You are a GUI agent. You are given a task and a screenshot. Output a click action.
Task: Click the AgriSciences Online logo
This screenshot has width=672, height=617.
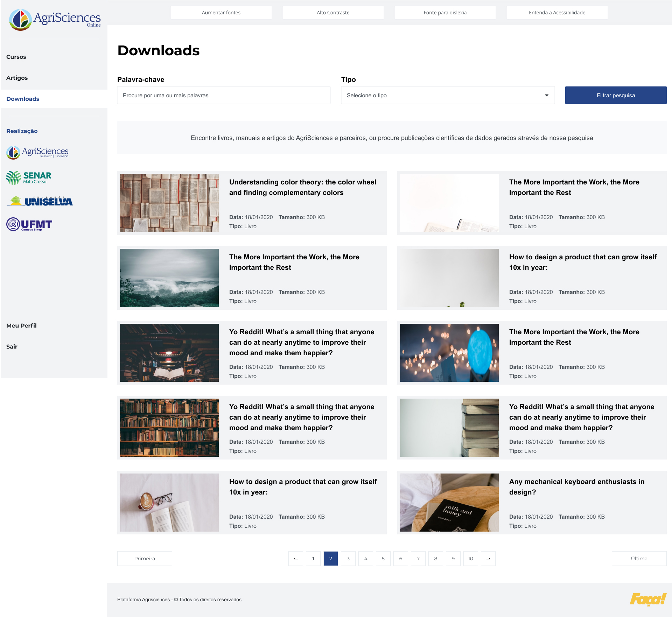[x=55, y=20]
